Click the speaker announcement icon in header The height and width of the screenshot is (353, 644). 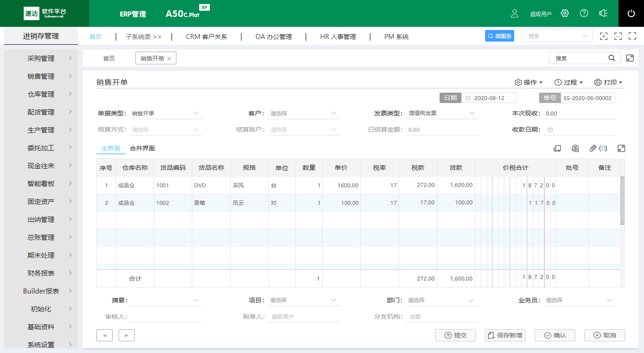coord(603,13)
